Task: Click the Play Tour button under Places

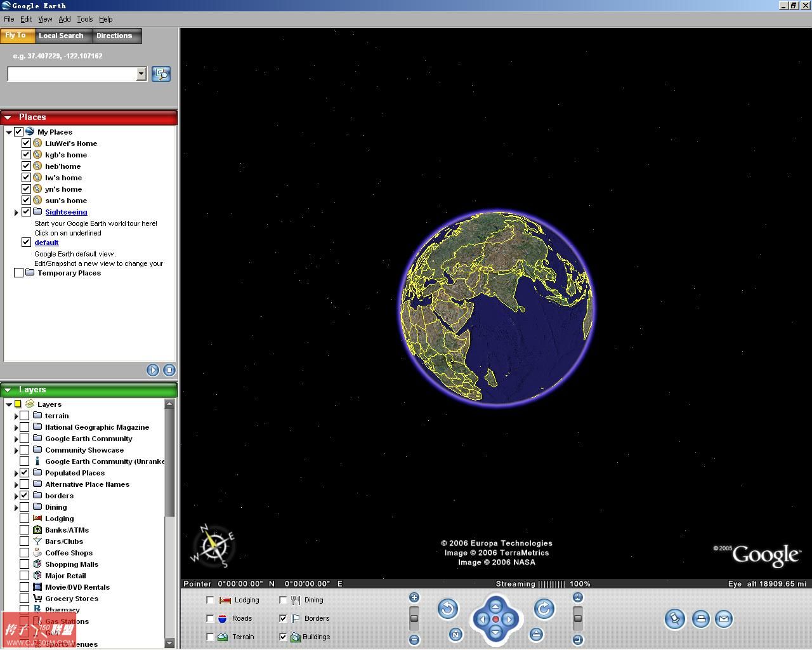Action: pyautogui.click(x=153, y=370)
